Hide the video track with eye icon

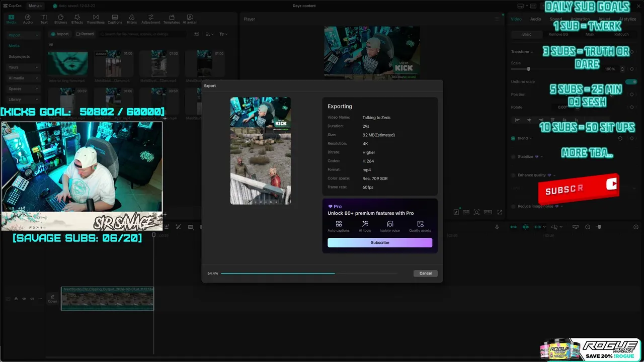click(24, 299)
